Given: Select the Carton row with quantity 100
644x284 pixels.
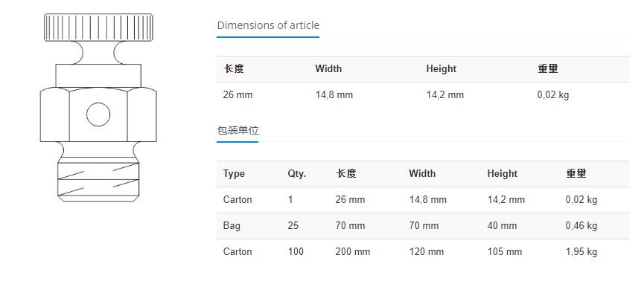Looking at the screenshot, I should click(x=423, y=251).
